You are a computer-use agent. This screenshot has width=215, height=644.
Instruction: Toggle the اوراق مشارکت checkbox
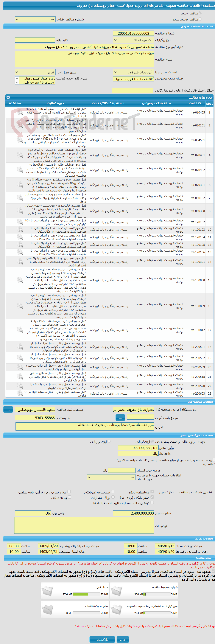(113, 498)
